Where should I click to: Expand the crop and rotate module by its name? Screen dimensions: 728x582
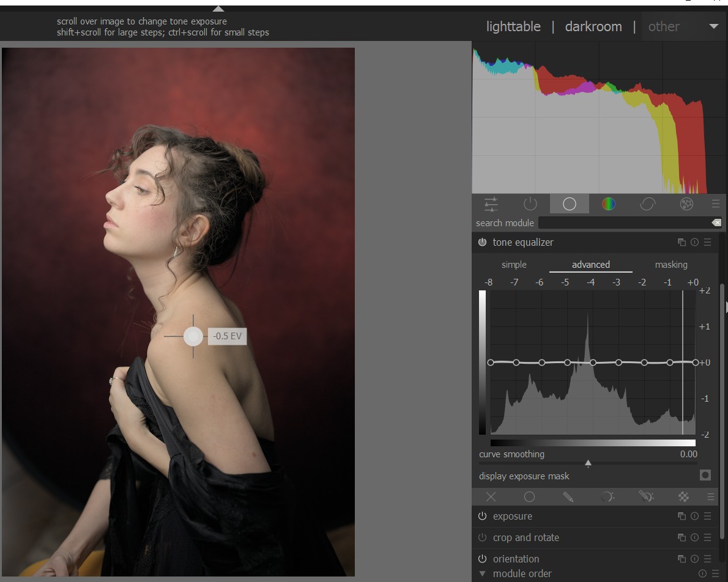(526, 537)
